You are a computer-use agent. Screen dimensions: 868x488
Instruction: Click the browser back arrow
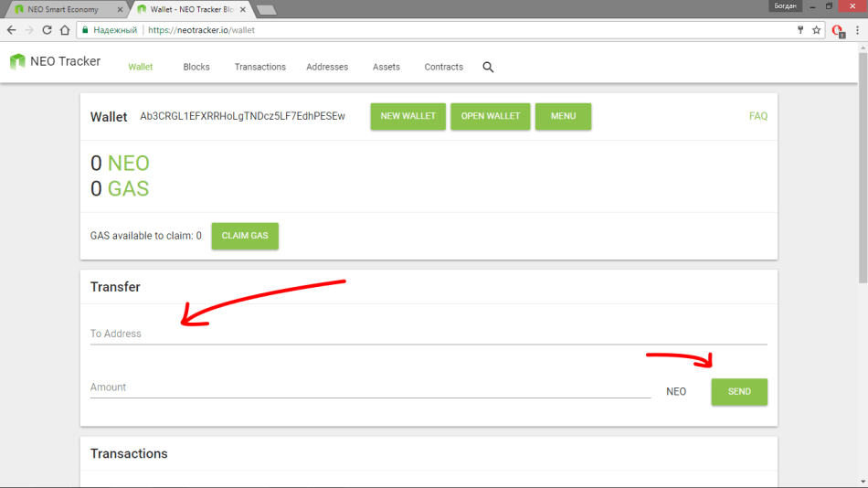pos(11,30)
